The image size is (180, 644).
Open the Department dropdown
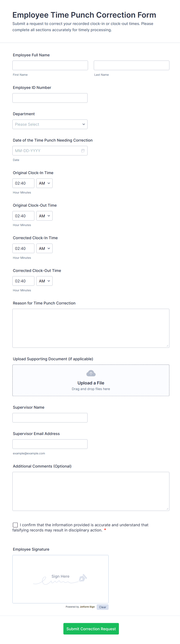click(x=50, y=124)
